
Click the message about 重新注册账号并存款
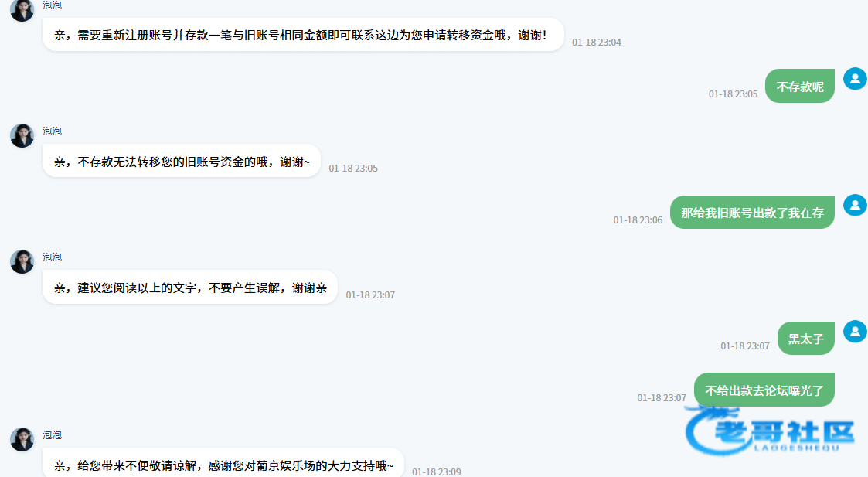click(303, 35)
